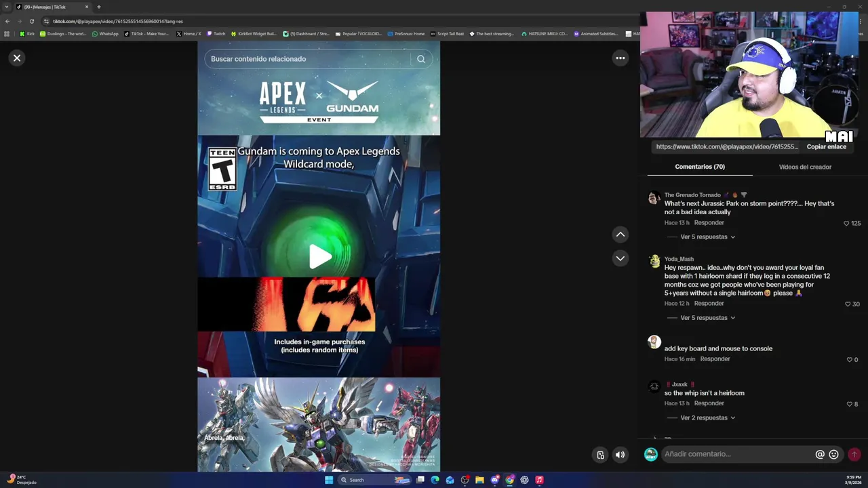Click your profile avatar beside comment box
Image resolution: width=868 pixels, height=488 pixels.
coord(650,454)
